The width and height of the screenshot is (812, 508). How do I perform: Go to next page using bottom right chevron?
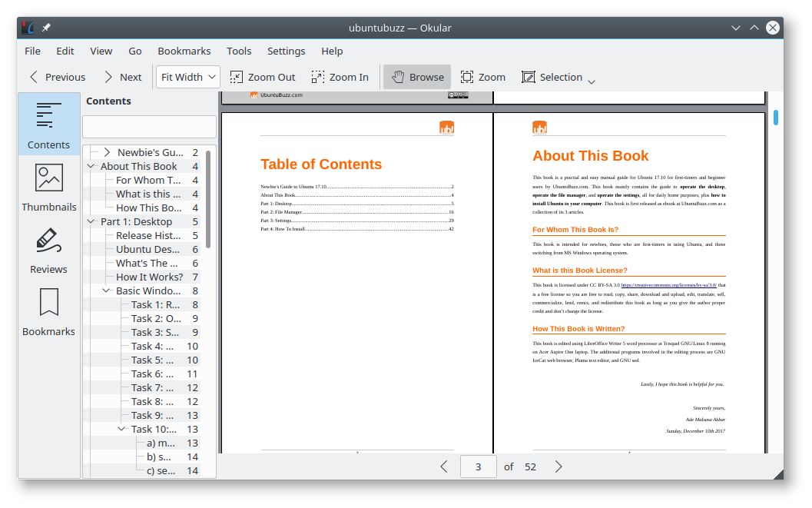[x=558, y=467]
